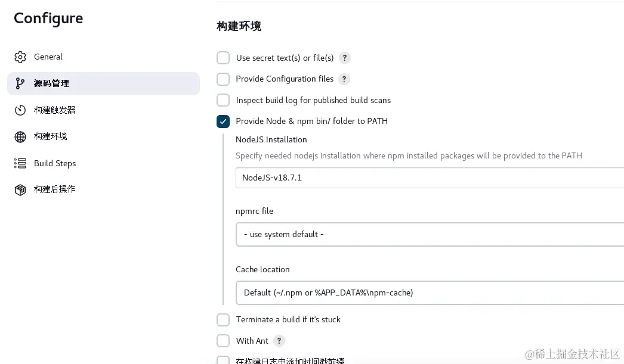The height and width of the screenshot is (364, 624).
Task: Enable Use secret text(s) or file(s) checkbox
Action: click(x=223, y=58)
